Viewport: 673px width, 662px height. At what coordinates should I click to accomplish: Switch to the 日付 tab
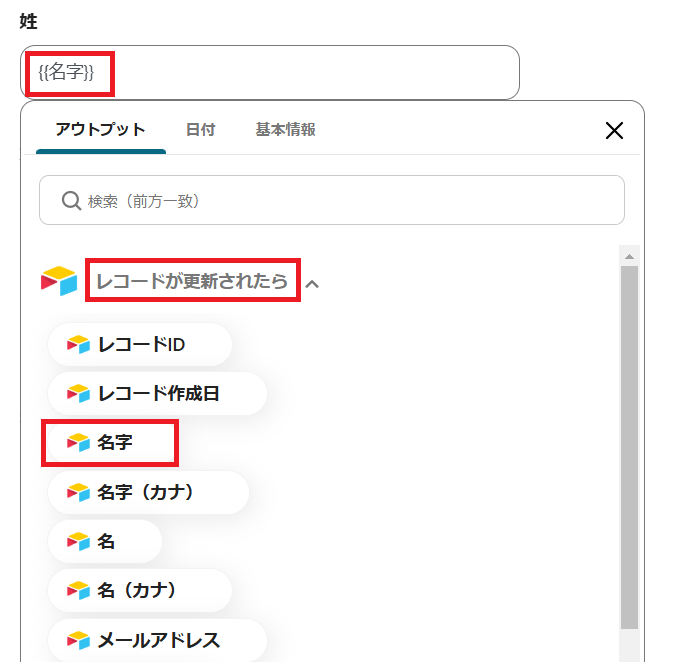200,130
